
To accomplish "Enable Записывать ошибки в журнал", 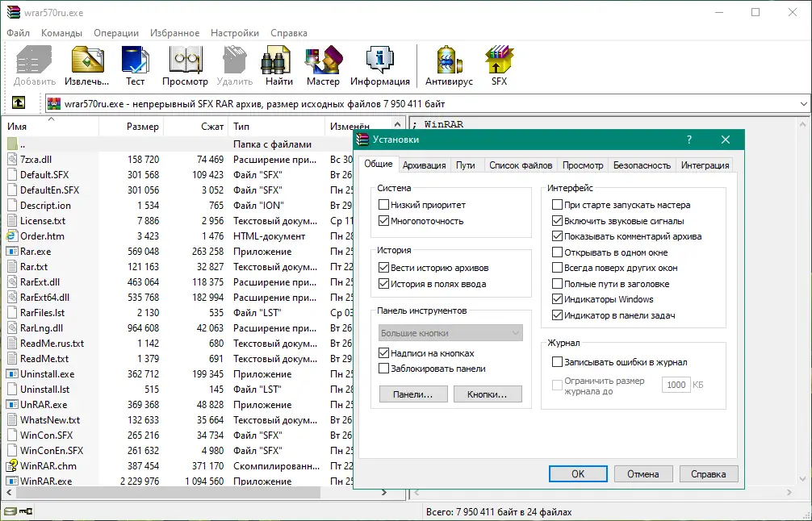I will 557,362.
